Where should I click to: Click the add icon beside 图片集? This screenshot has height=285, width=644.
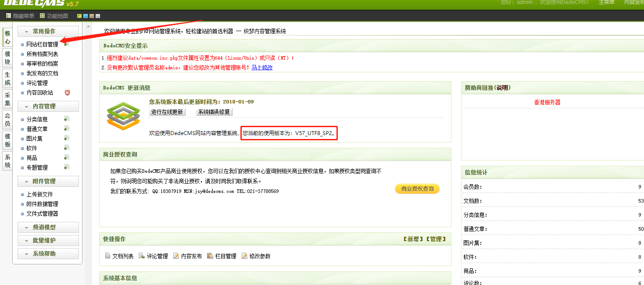[66, 138]
